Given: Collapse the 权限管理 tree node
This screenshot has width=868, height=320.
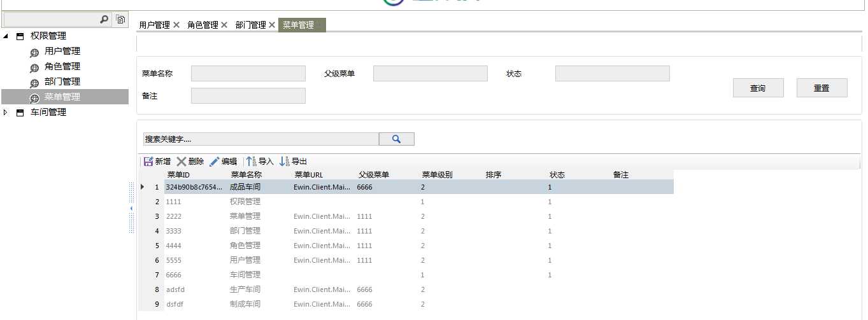Looking at the screenshot, I should click(x=6, y=36).
